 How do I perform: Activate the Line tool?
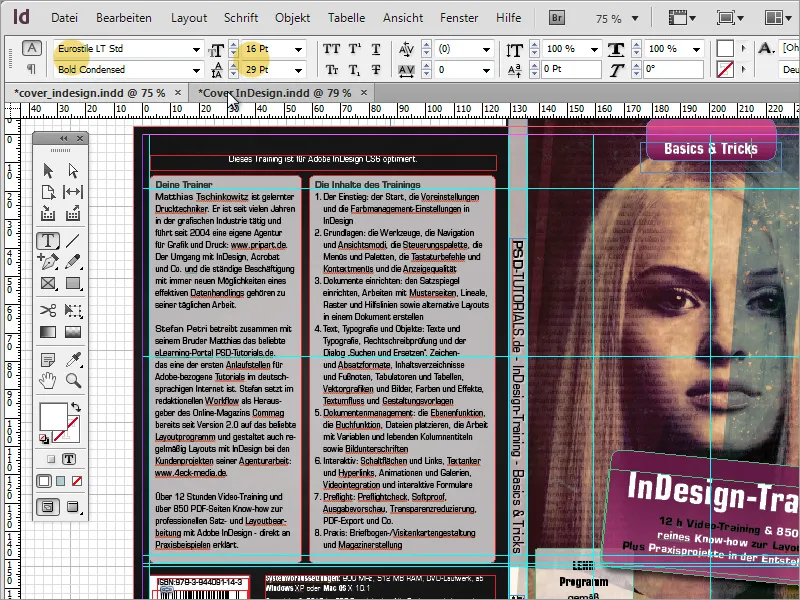coord(73,240)
